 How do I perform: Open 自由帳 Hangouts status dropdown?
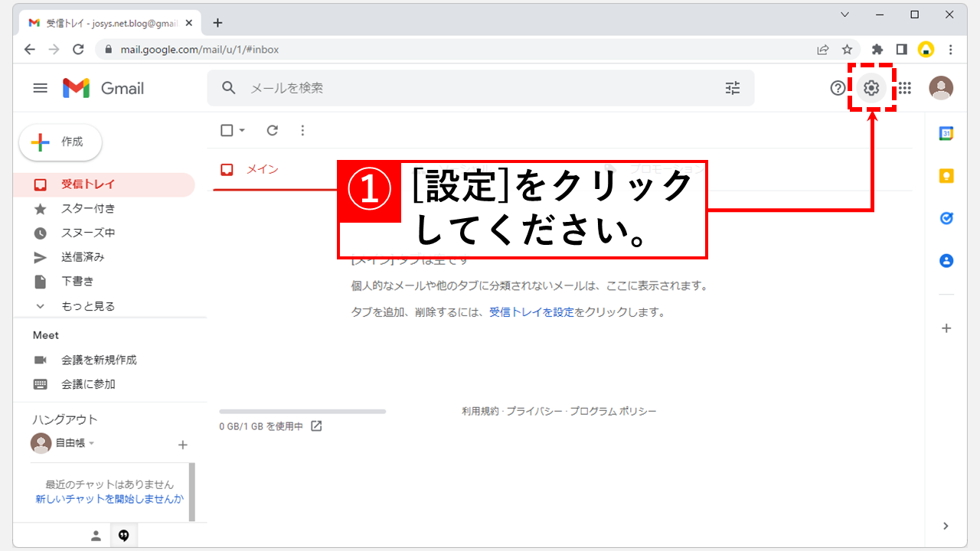pos(91,443)
